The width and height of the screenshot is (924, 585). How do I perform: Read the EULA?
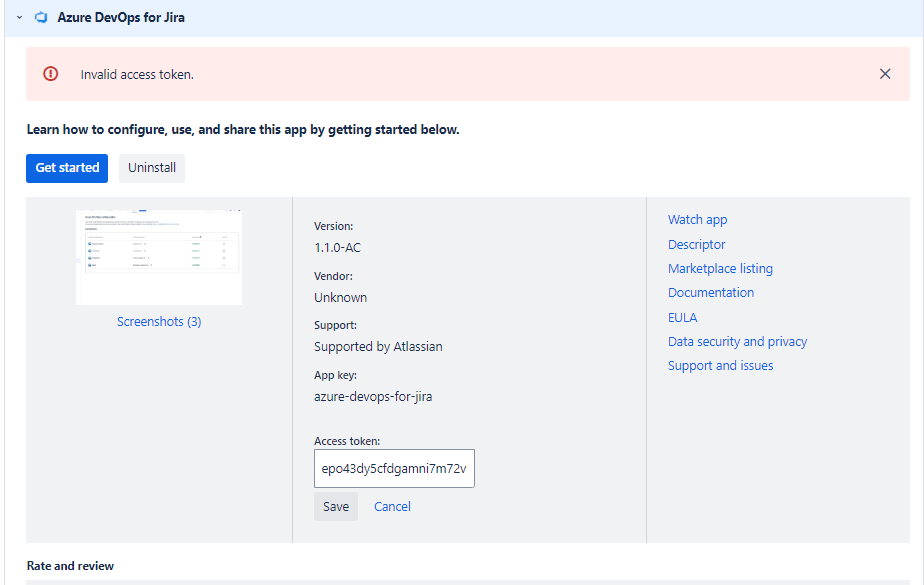point(682,317)
